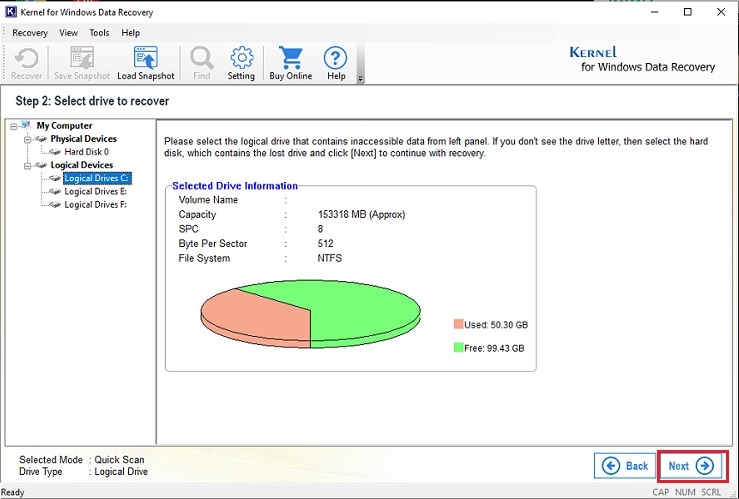Select the Logical Devices tree item

point(82,165)
